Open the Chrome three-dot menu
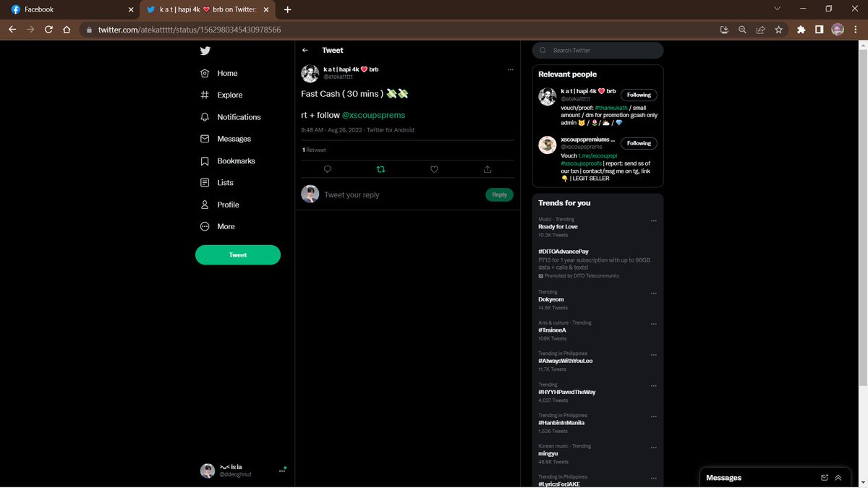The width and height of the screenshot is (868, 488). (x=856, y=30)
